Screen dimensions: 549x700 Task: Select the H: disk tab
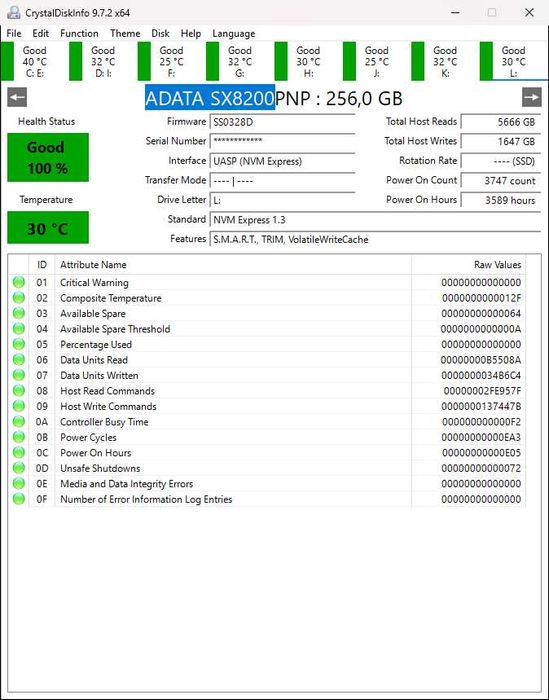pyautogui.click(x=308, y=61)
